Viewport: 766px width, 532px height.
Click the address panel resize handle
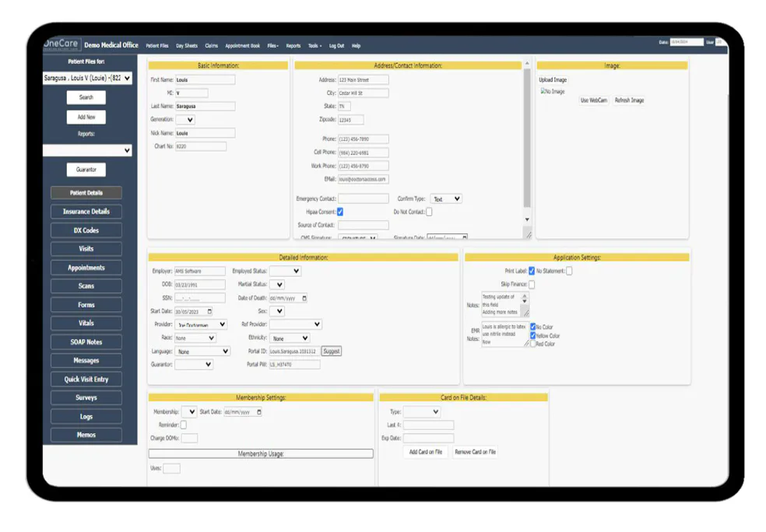tap(529, 235)
